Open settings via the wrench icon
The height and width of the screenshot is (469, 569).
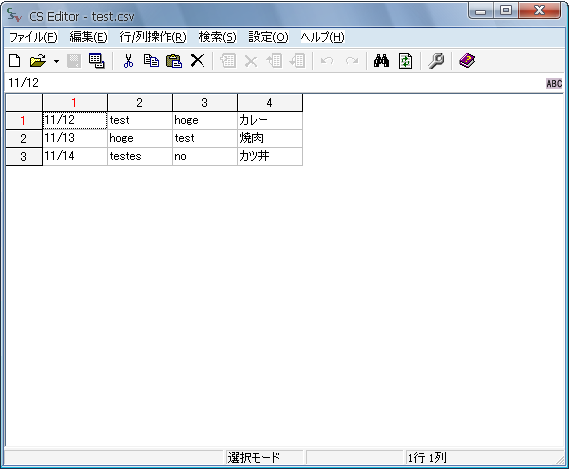436,61
